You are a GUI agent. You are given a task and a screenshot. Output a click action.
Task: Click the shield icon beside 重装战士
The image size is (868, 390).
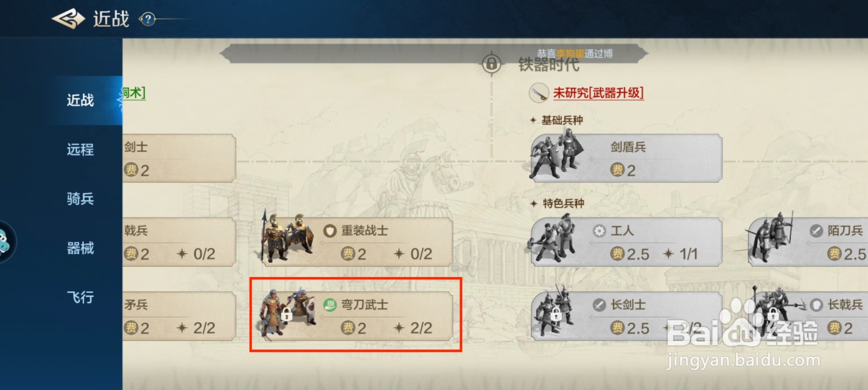tap(330, 231)
